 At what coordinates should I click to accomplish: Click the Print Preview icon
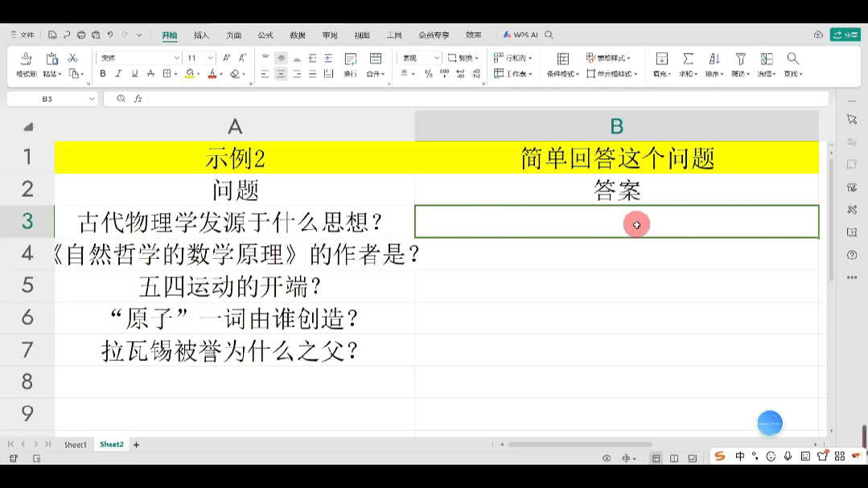(96, 35)
